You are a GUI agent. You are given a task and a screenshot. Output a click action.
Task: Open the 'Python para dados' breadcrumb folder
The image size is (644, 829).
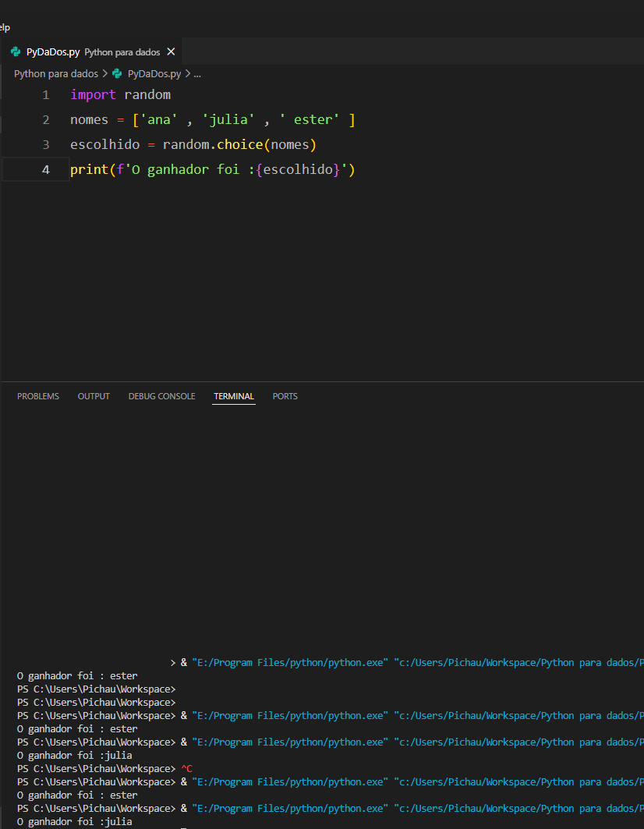56,74
